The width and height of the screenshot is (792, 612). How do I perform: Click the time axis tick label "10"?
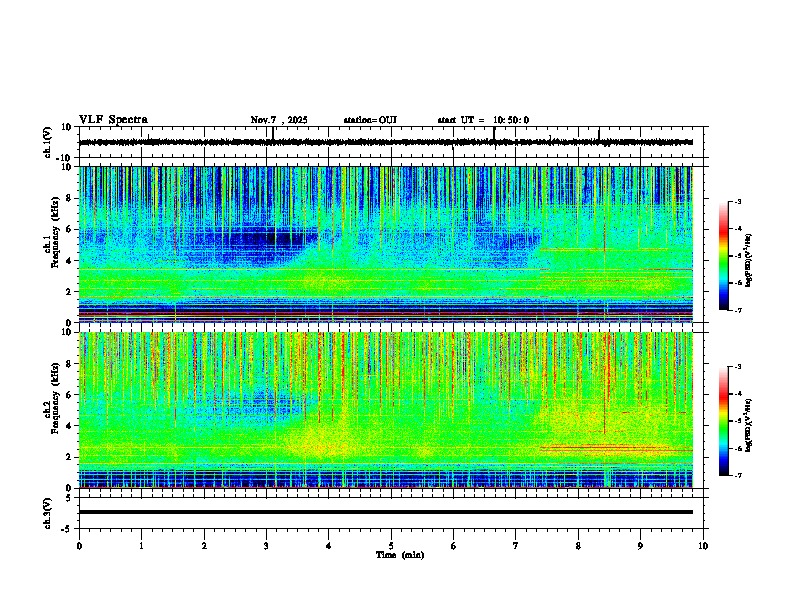[x=703, y=546]
